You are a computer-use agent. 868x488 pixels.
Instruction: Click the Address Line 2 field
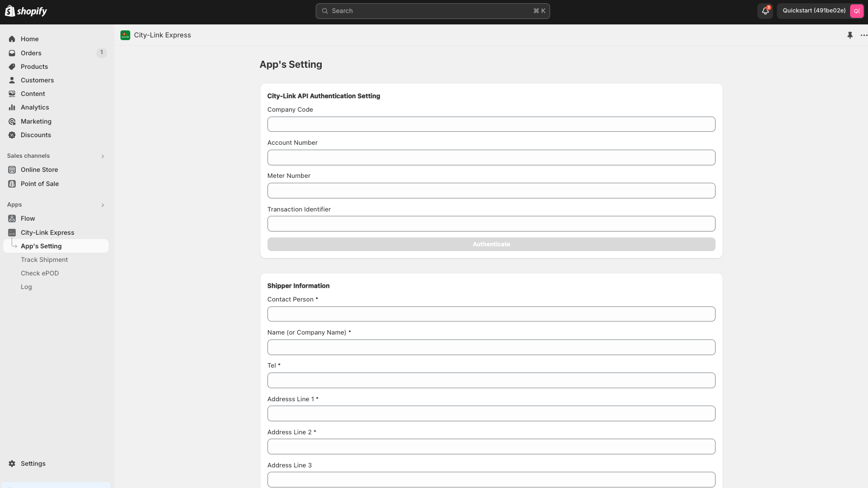point(491,446)
